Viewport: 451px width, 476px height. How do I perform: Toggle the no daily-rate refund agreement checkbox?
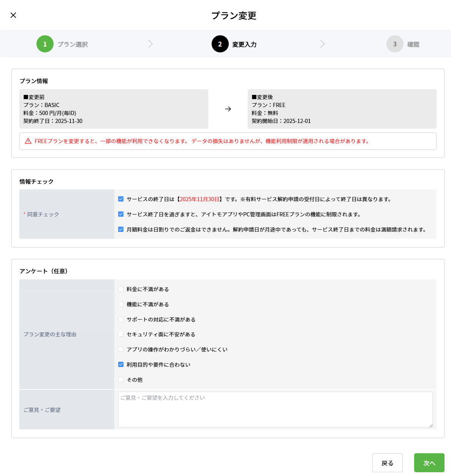[x=121, y=229]
